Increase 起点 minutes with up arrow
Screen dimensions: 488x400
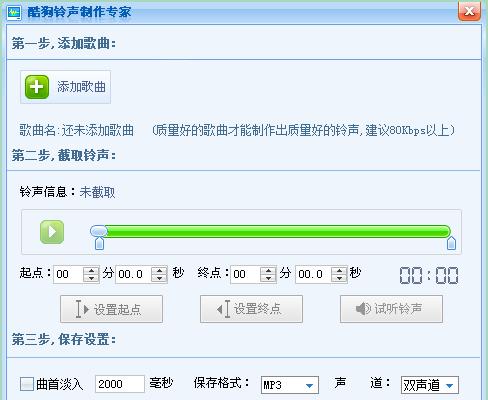(x=91, y=271)
